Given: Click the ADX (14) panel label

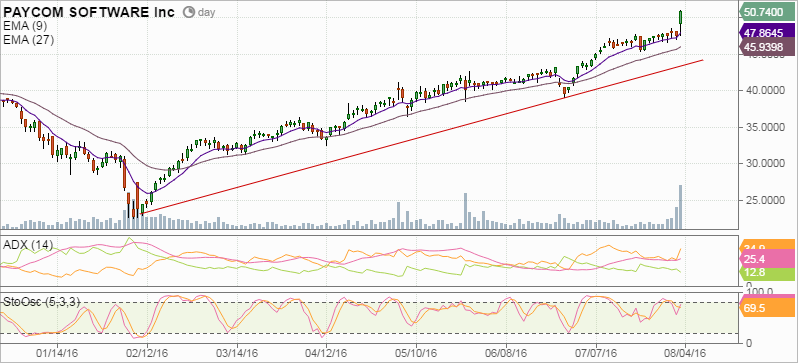Looking at the screenshot, I should 28,245.
